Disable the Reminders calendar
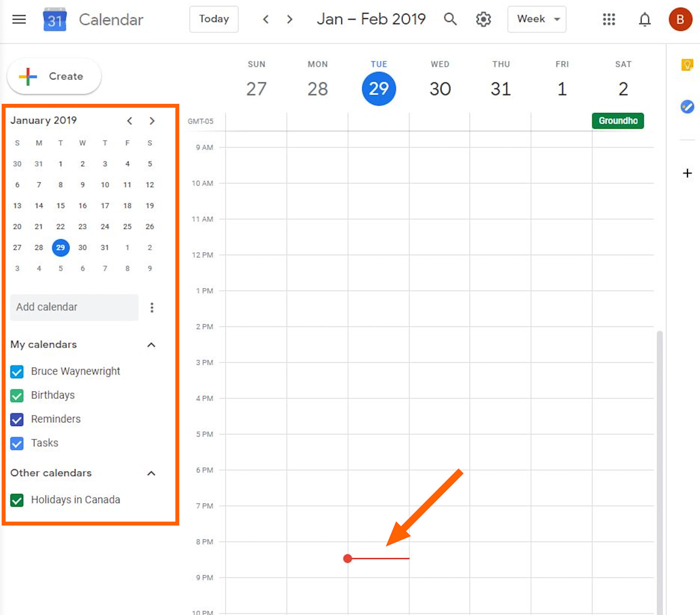Screen dimensions: 700x615 pos(16,419)
